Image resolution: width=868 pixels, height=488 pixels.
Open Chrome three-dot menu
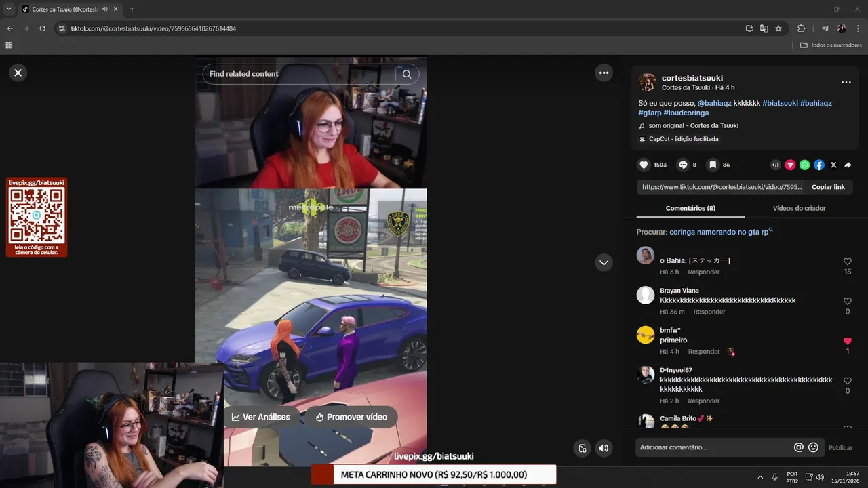[x=858, y=28]
